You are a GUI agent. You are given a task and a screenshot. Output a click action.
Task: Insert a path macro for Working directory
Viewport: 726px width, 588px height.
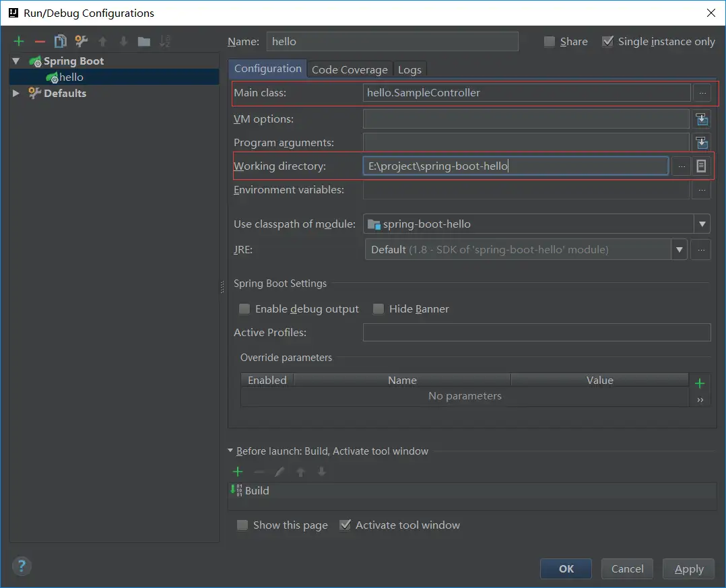click(x=702, y=166)
